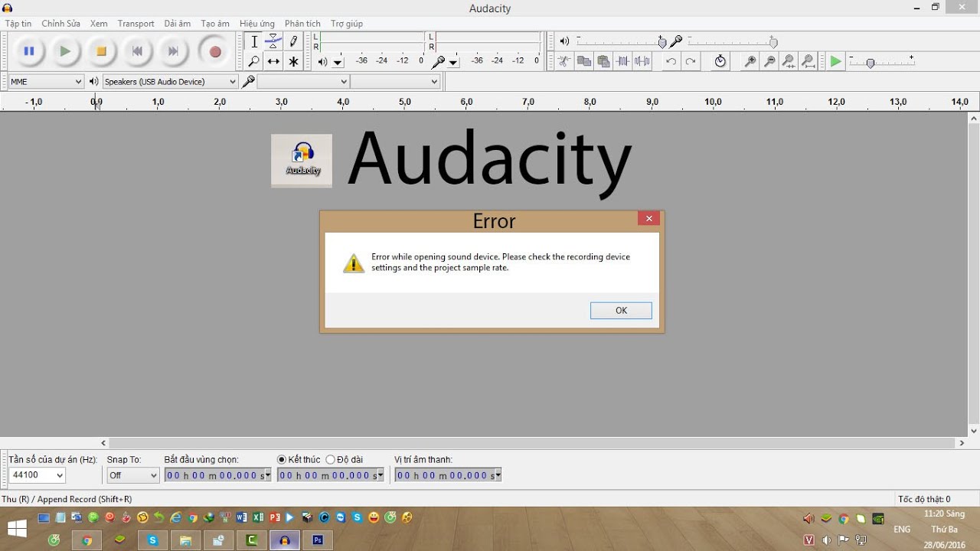Open the Speakers (USB Audio Device) dropdown

pyautogui.click(x=170, y=81)
